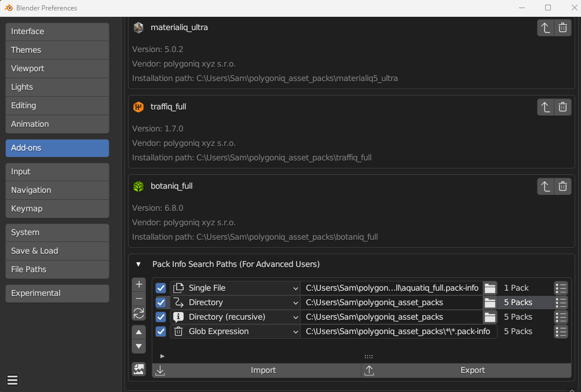
Task: Open the hamburger menu at bottom left
Action: (13, 380)
